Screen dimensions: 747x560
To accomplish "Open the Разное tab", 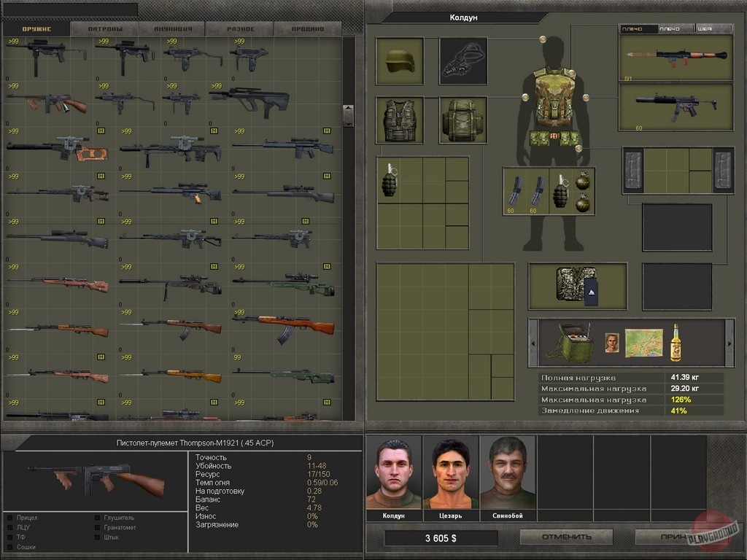I will [239, 29].
